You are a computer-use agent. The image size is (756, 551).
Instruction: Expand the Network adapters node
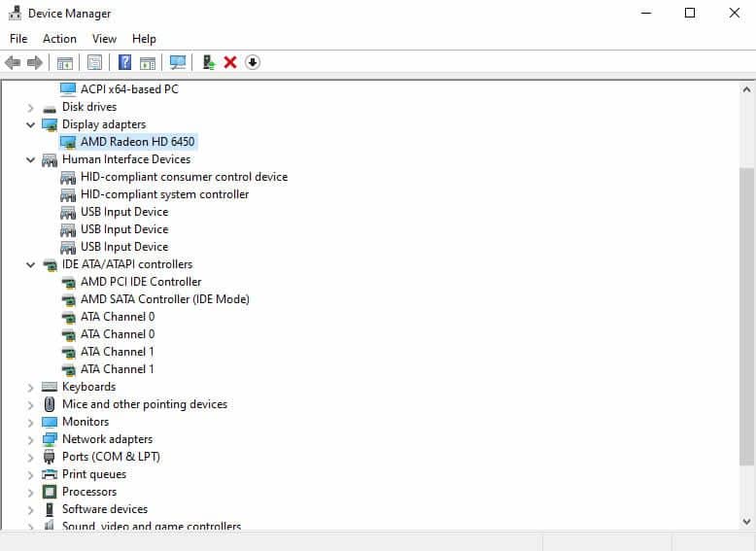click(30, 439)
